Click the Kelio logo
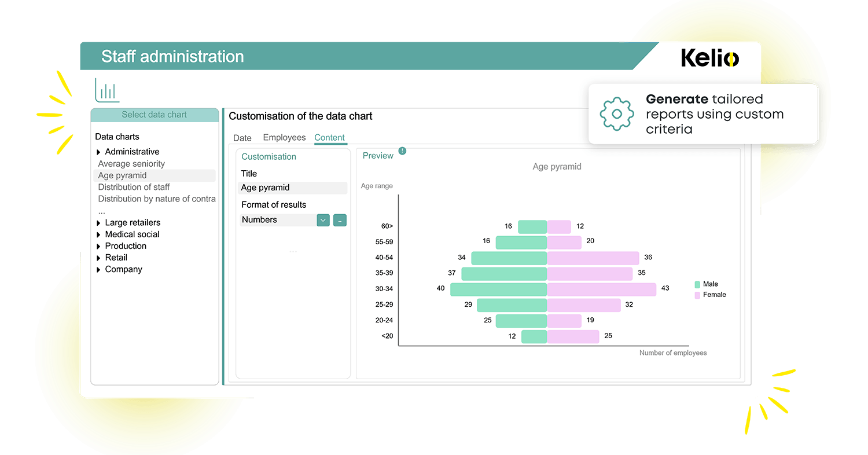Screen dimensions: 868x455 (x=710, y=58)
